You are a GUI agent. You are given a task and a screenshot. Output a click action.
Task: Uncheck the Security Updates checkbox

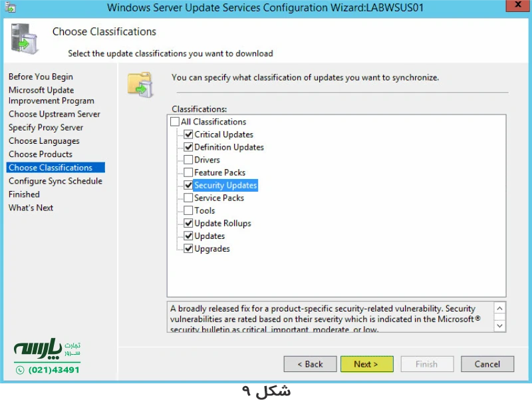coord(188,185)
